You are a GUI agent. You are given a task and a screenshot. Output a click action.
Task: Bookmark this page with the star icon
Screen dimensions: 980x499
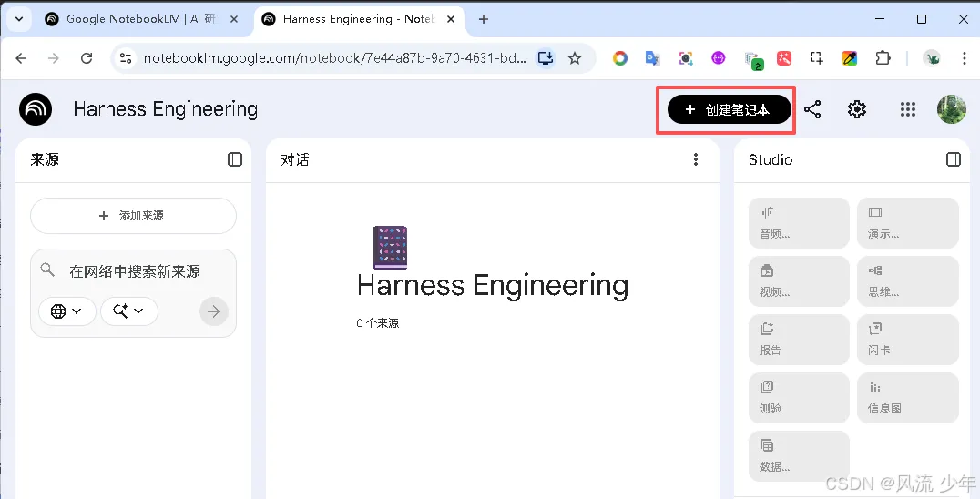[x=575, y=58]
